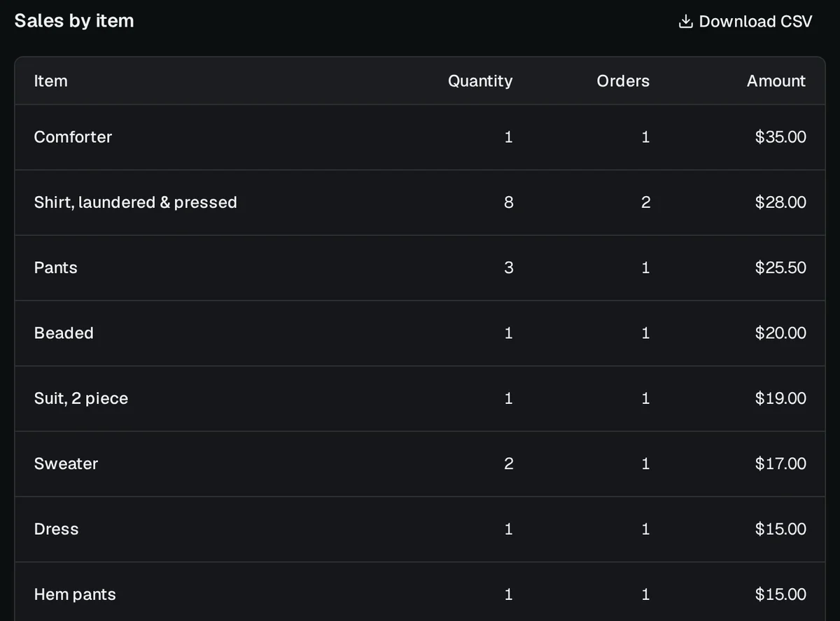The image size is (840, 621).
Task: Select orders value 1 in the Pants row
Action: point(645,268)
